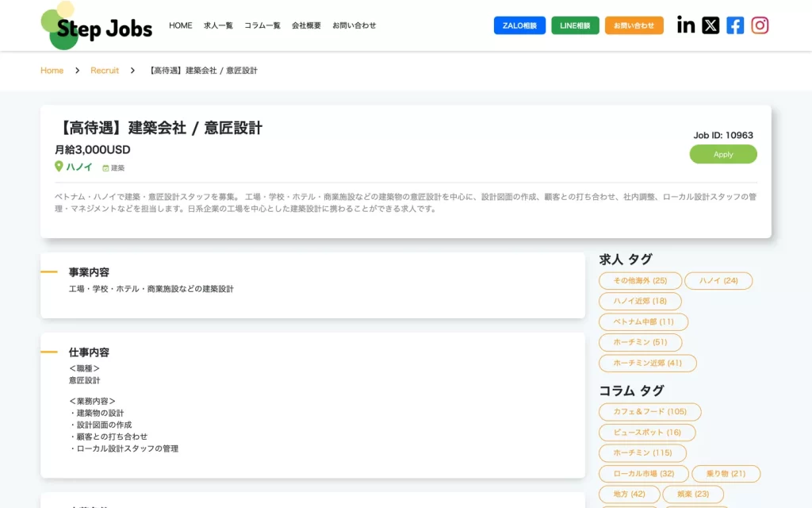Image resolution: width=812 pixels, height=508 pixels.
Task: Select the ホーチミン (115) column tag
Action: click(642, 453)
